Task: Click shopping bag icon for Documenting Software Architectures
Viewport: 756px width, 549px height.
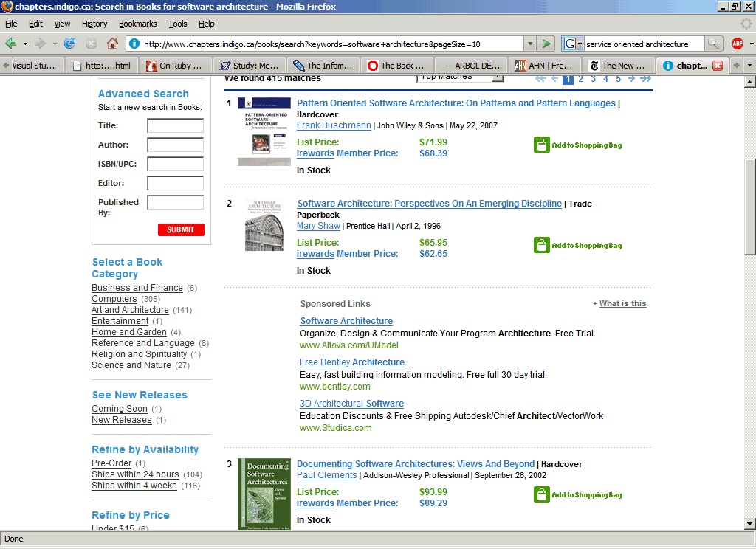Action: tap(541, 494)
